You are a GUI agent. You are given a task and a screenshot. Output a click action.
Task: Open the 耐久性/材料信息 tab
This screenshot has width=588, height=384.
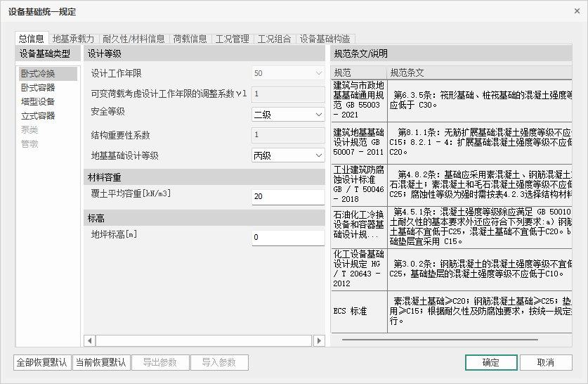point(133,39)
